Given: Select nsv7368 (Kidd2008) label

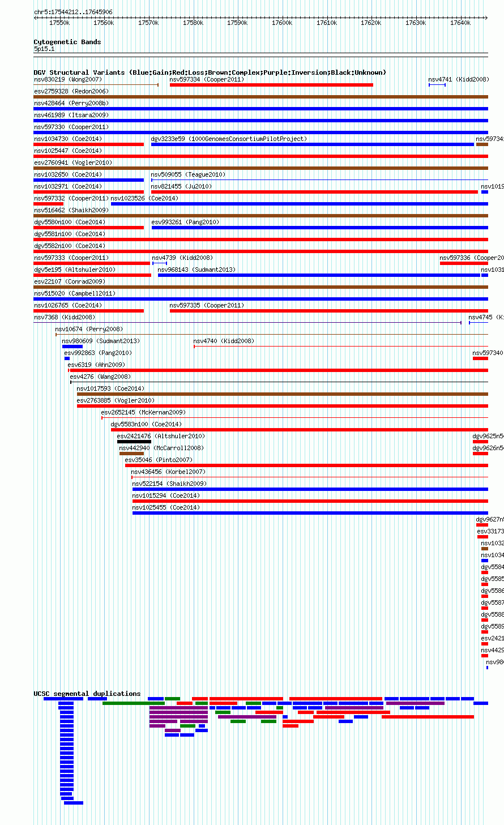Looking at the screenshot, I should pyautogui.click(x=65, y=317).
